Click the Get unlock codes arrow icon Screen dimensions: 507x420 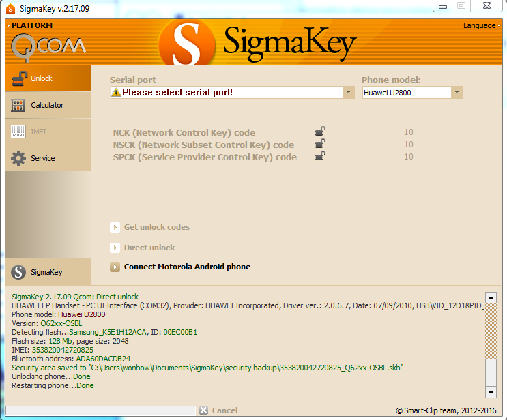[115, 228]
